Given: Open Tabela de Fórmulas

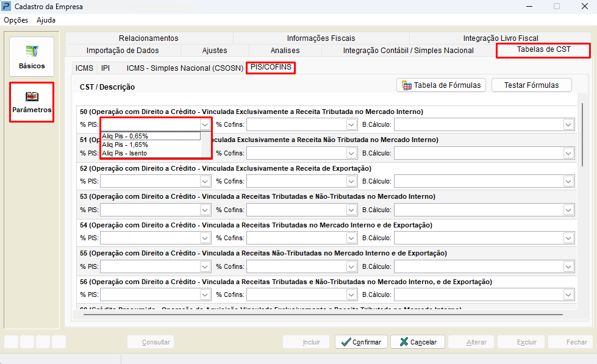Looking at the screenshot, I should point(441,85).
